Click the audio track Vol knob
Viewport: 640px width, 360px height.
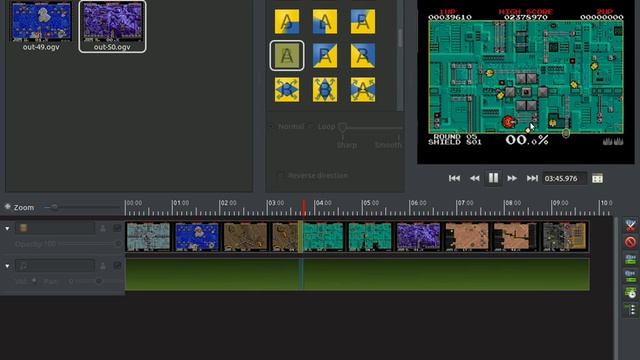[34, 281]
